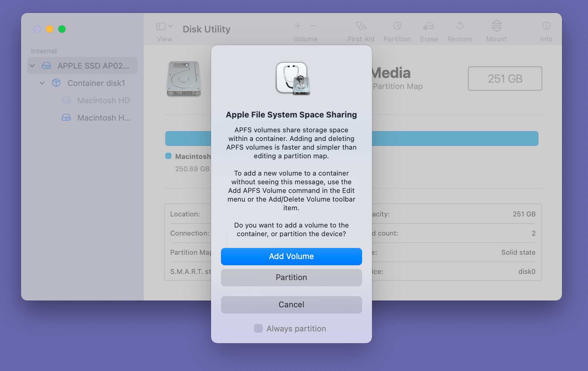This screenshot has width=588, height=371.
Task: Click the yellow minimize window button
Action: click(x=50, y=29)
